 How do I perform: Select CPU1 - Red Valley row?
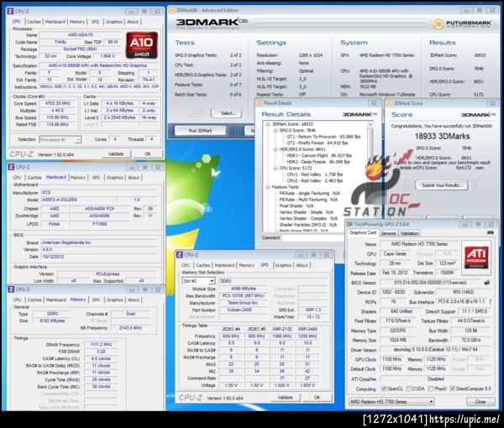click(315, 175)
